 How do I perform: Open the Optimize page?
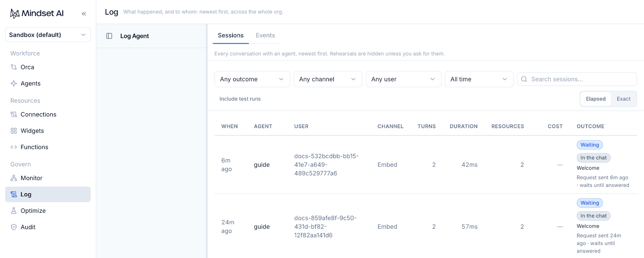point(48,211)
